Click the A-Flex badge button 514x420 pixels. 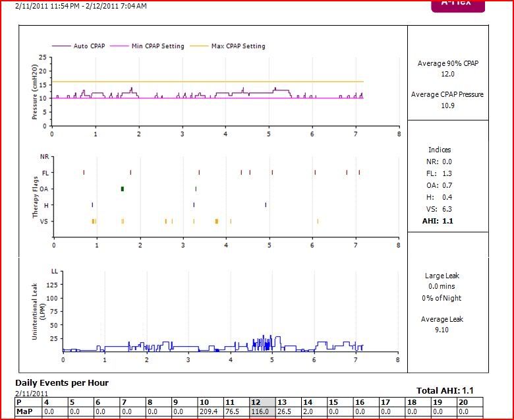pos(457,5)
